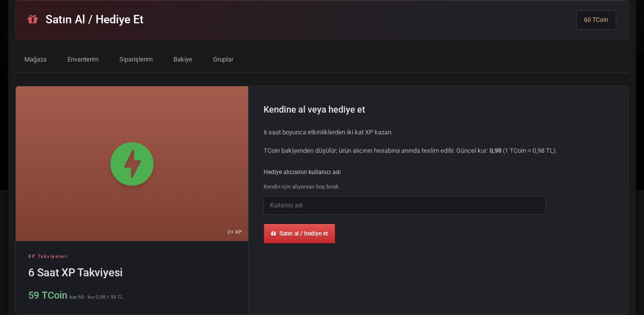Click the 'Kendin için alıyorsan boş bırak.' hint

click(302, 187)
